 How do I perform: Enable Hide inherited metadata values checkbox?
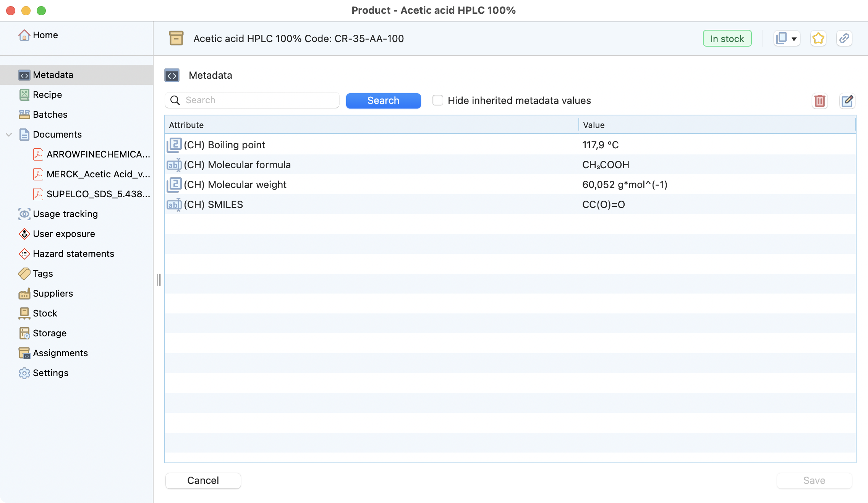pyautogui.click(x=438, y=101)
